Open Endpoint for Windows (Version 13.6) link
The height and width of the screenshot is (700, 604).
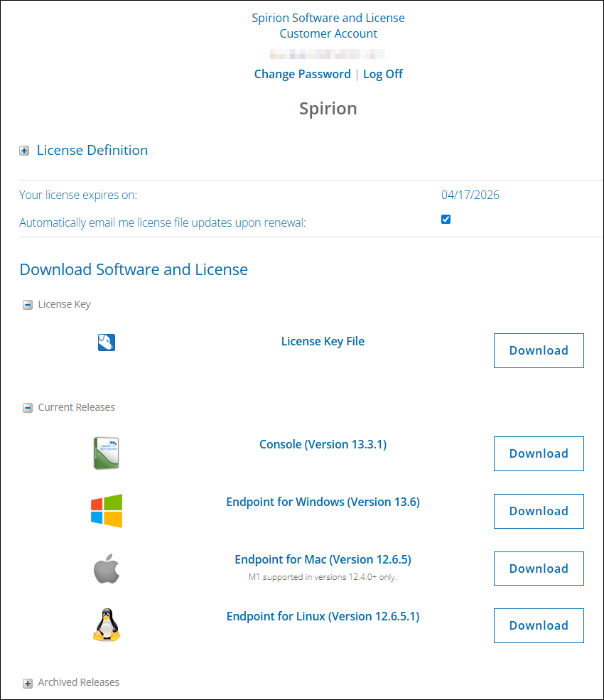(323, 502)
